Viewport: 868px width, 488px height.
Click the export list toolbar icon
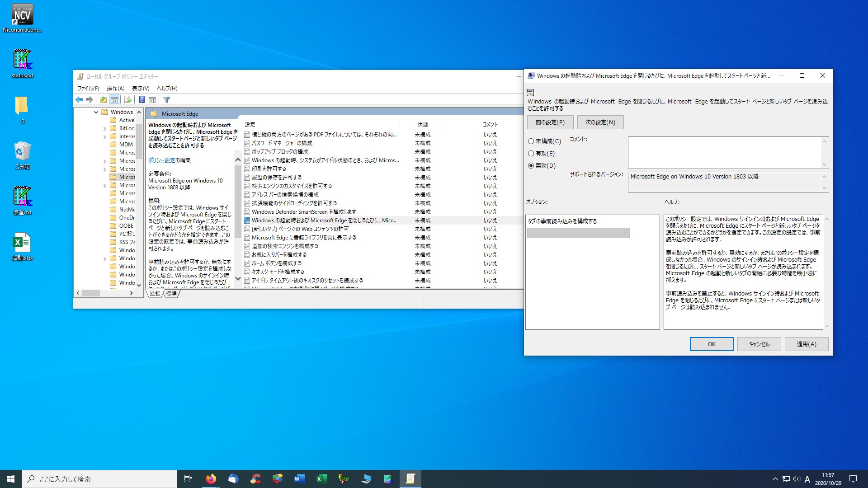(x=127, y=100)
